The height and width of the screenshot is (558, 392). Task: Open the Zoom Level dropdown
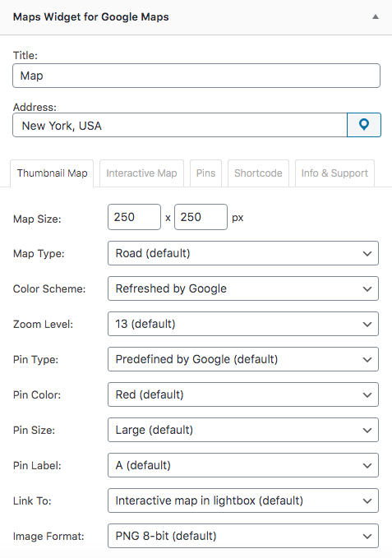pos(243,324)
